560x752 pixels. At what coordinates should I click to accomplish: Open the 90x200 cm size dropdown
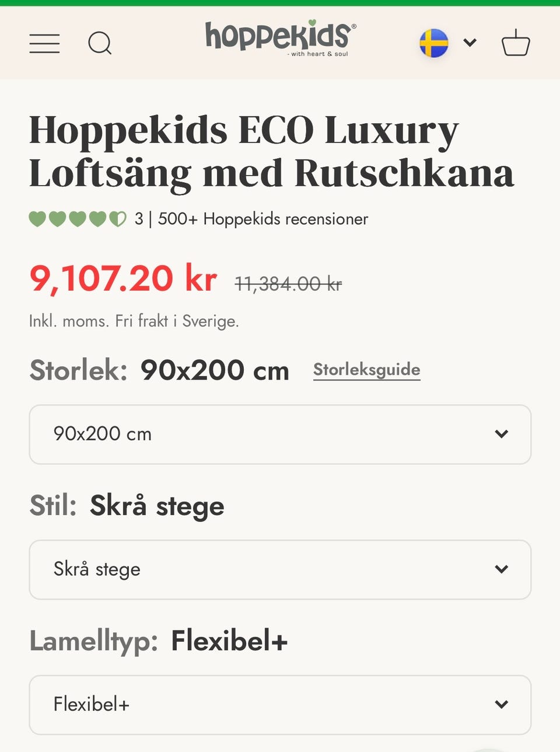(280, 434)
